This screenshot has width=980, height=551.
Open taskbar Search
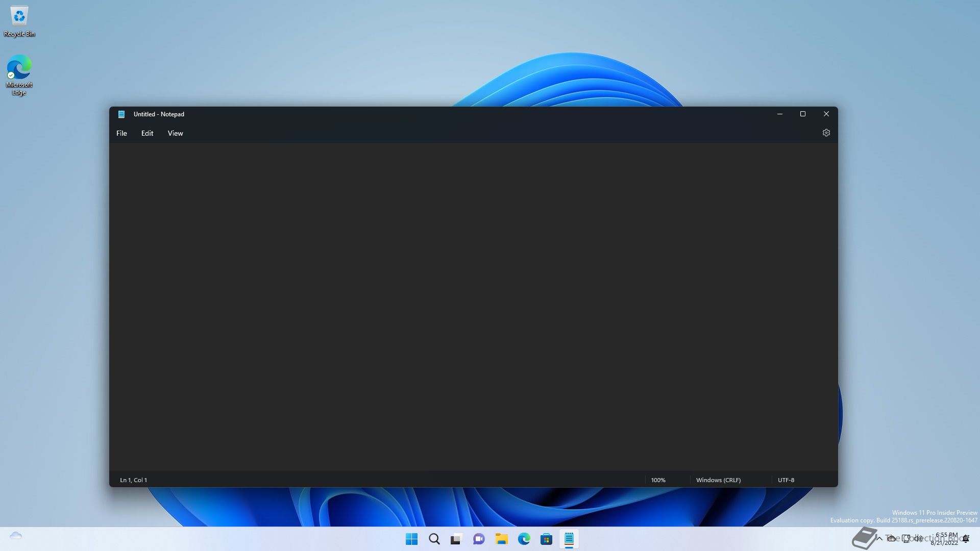pos(434,539)
